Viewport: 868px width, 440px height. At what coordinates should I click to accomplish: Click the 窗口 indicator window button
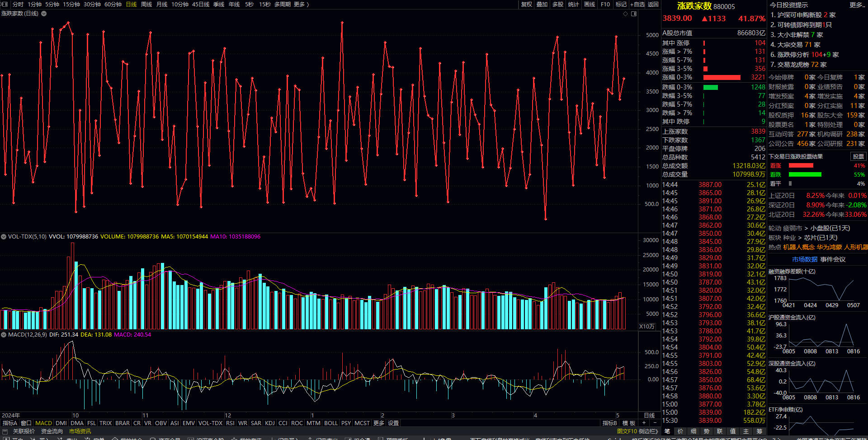[26, 423]
